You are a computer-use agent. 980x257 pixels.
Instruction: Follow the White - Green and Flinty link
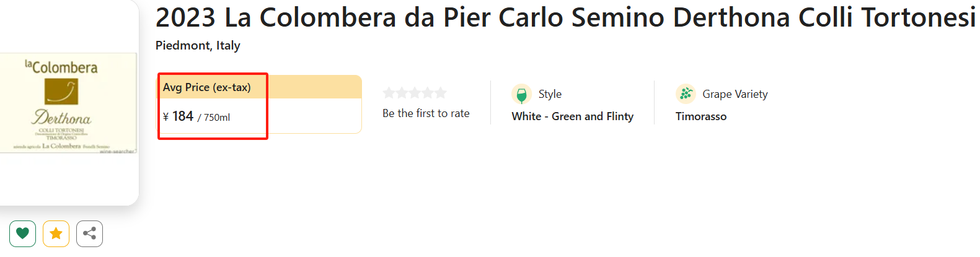[572, 116]
